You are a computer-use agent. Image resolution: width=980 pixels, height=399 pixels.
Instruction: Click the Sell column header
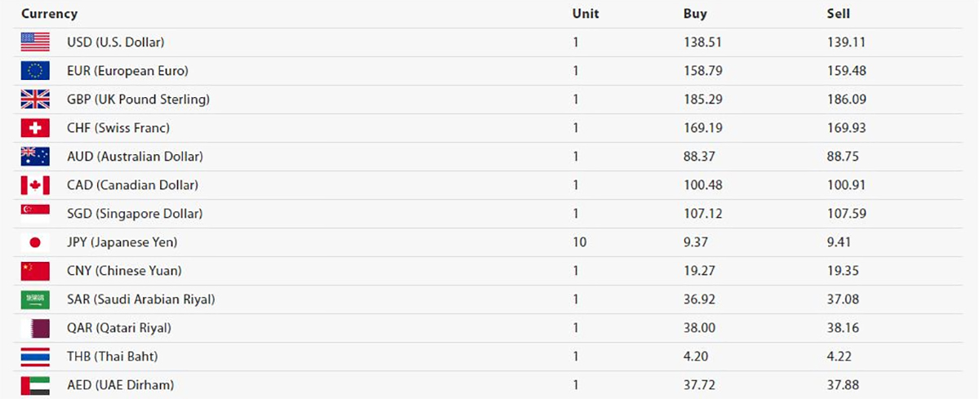(x=838, y=14)
